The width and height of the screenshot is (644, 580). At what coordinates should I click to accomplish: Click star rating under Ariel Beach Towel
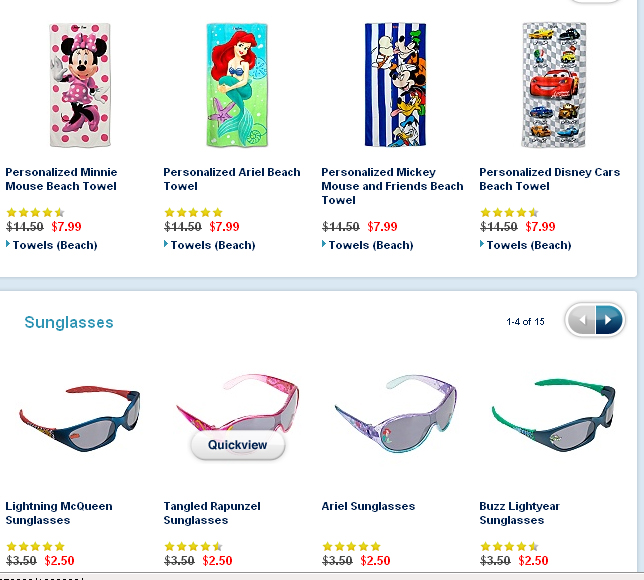[x=193, y=212]
